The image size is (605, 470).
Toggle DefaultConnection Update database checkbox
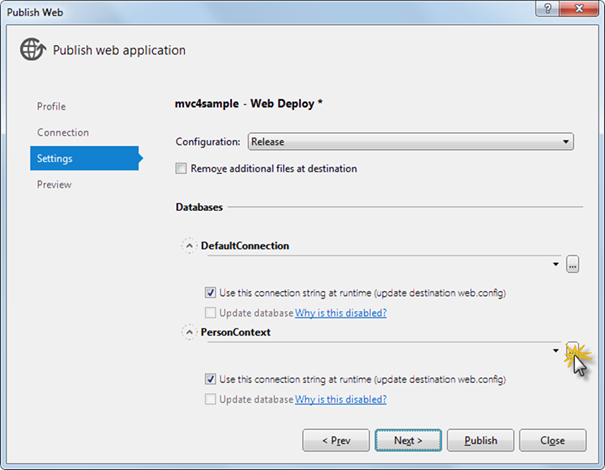click(210, 313)
